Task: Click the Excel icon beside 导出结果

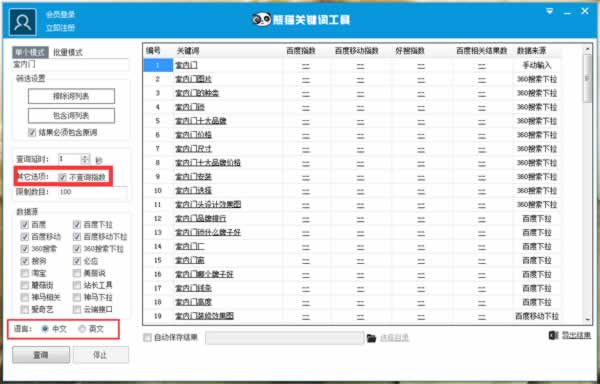Action: pos(553,335)
